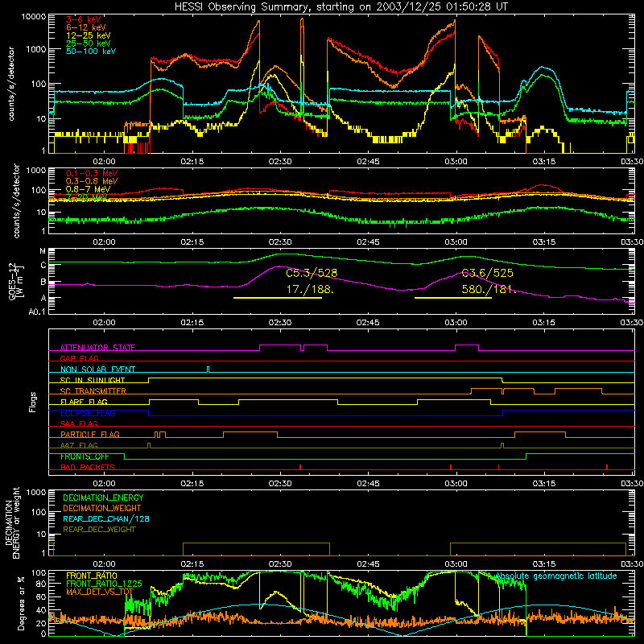Click the 7-20 MeV legend label
The width and height of the screenshot is (644, 644).
87,197
